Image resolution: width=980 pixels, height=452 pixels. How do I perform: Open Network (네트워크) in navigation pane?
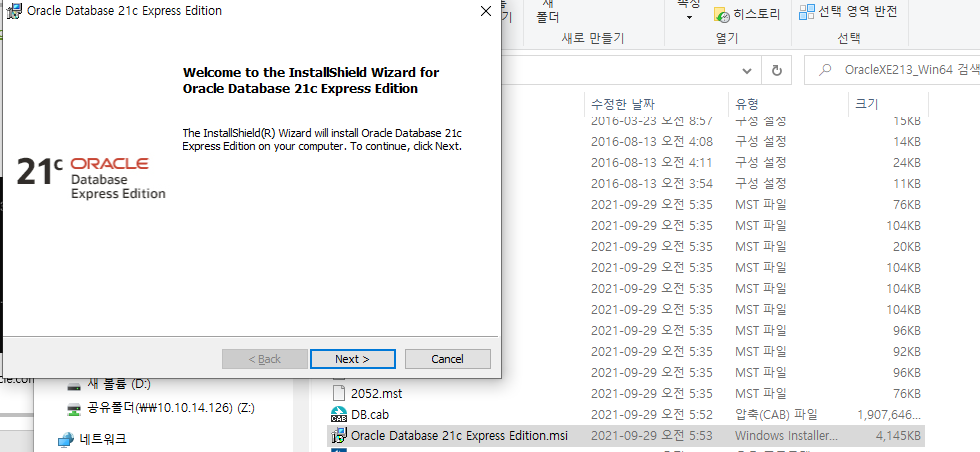click(103, 439)
